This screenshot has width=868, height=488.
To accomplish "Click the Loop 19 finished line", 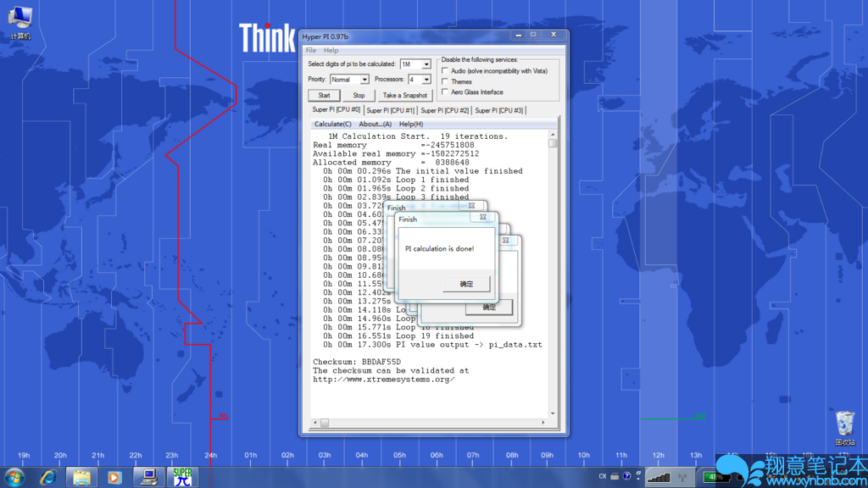I will point(398,335).
